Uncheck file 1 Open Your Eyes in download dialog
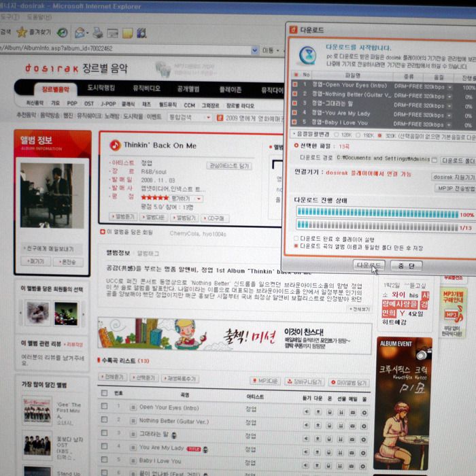476x476 pixels. (x=294, y=84)
